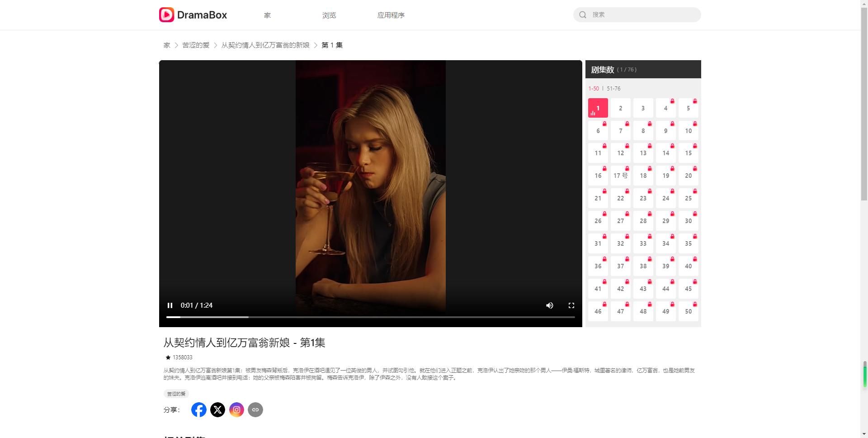Pause the playing video
The height and width of the screenshot is (438, 868).
point(170,305)
